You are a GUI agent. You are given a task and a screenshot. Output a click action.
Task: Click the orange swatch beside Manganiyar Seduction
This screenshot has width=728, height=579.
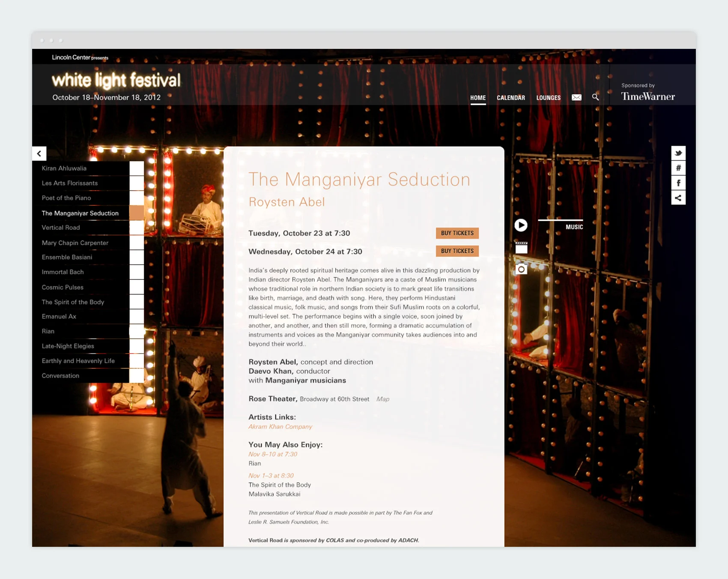click(x=137, y=213)
